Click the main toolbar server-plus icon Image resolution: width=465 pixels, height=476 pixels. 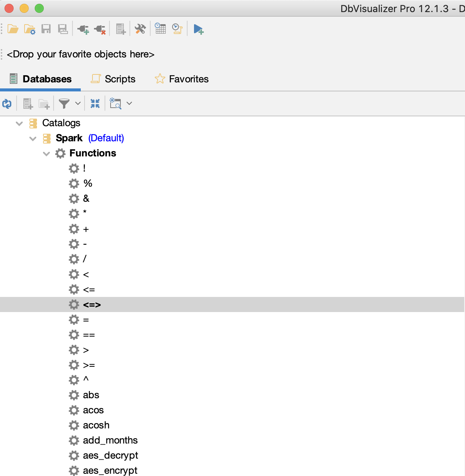point(121,29)
